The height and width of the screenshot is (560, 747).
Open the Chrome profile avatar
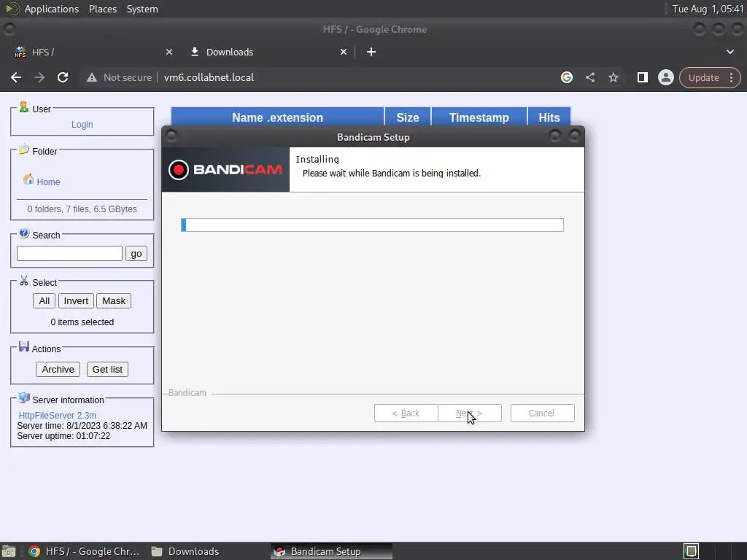(x=665, y=77)
